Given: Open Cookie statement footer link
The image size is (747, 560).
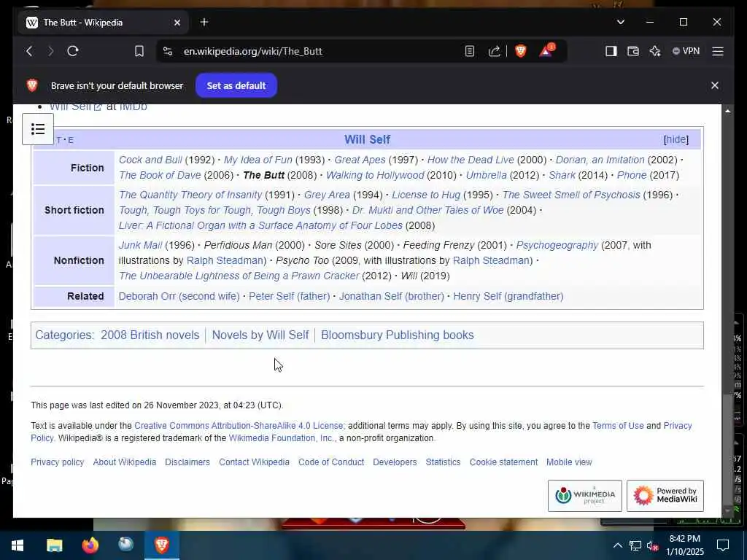Looking at the screenshot, I should click(503, 462).
